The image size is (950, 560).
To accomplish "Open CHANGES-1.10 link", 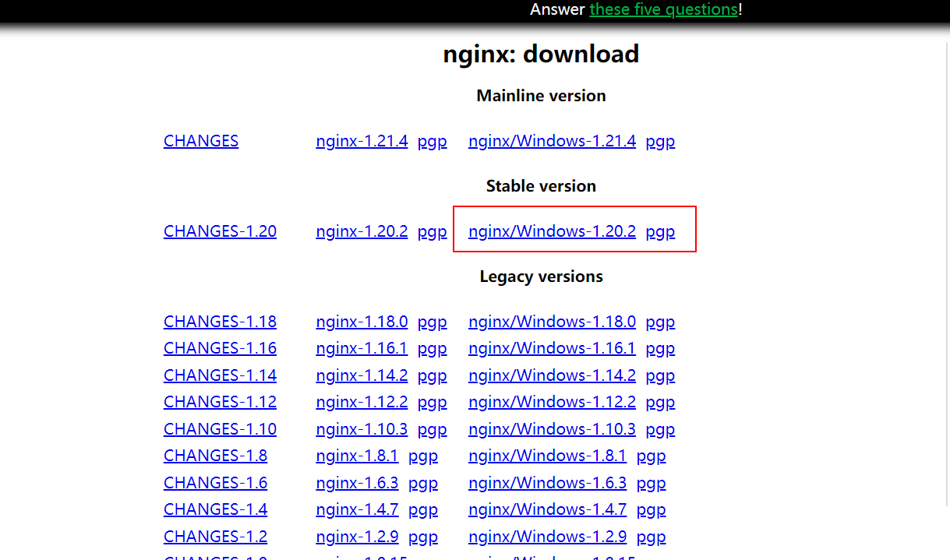I will coord(220,429).
